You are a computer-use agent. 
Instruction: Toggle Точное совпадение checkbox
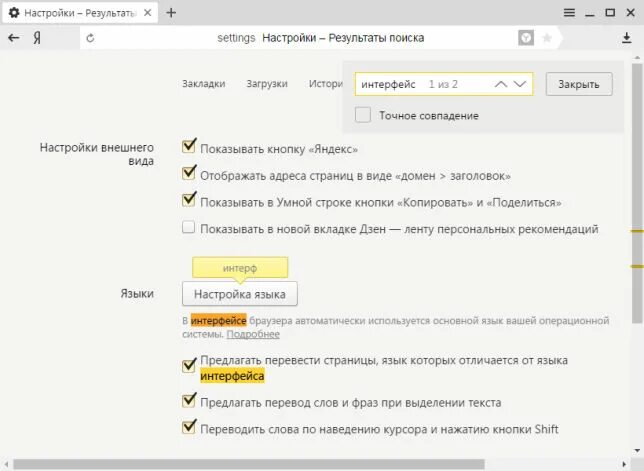(363, 115)
